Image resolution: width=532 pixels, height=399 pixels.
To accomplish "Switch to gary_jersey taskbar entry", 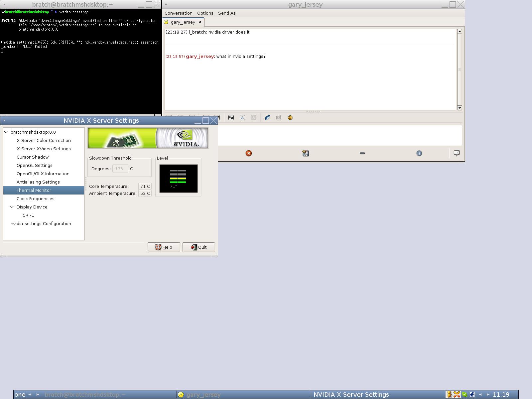I will [x=244, y=395].
